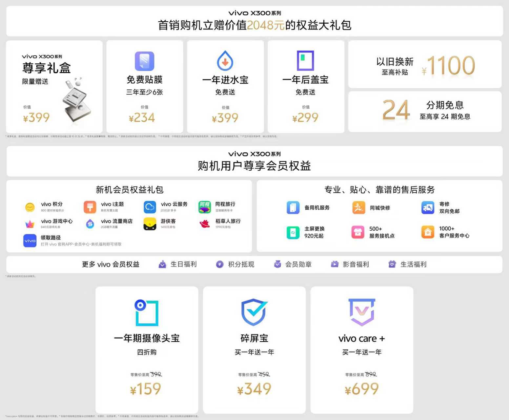Tap the ¥299 price under 一年后盖宝

pos(305,117)
